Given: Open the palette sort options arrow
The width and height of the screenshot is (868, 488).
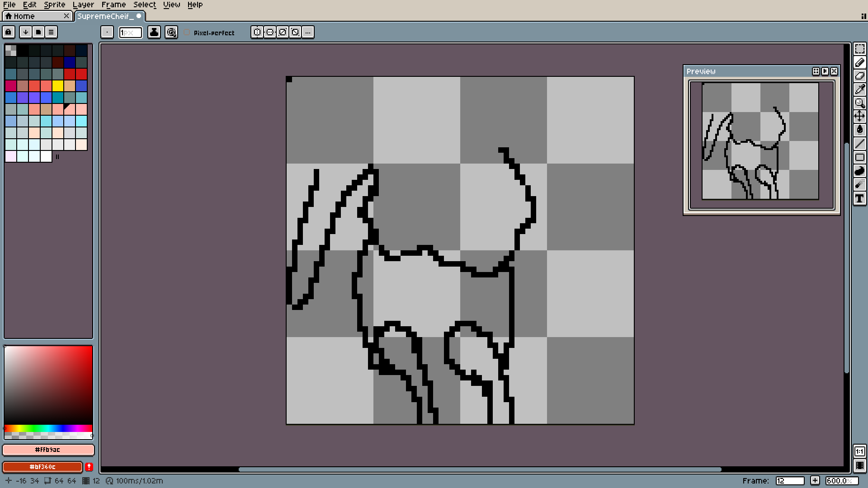Looking at the screenshot, I should point(26,32).
